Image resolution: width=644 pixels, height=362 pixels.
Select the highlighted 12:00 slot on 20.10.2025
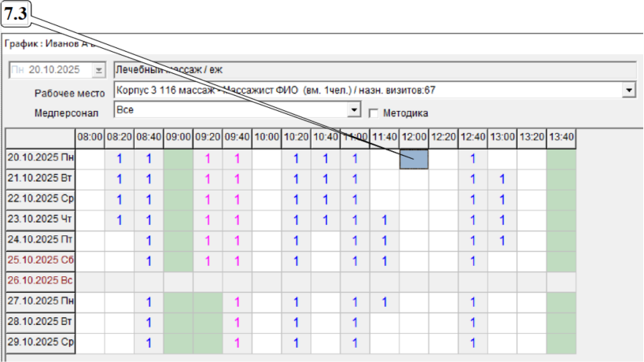click(414, 159)
